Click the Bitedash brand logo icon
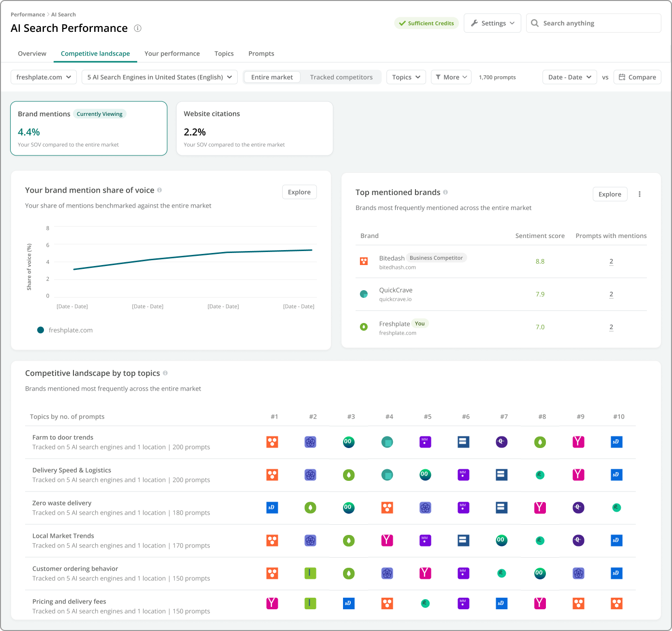 [364, 261]
